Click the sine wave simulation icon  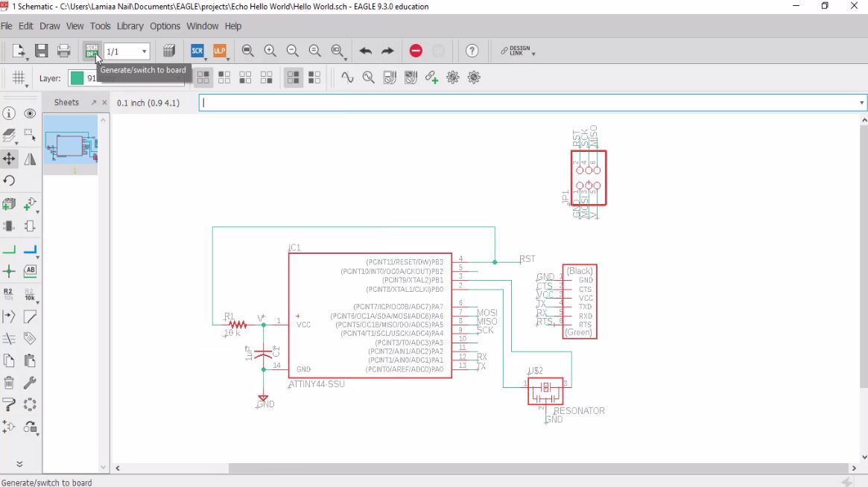coord(347,77)
